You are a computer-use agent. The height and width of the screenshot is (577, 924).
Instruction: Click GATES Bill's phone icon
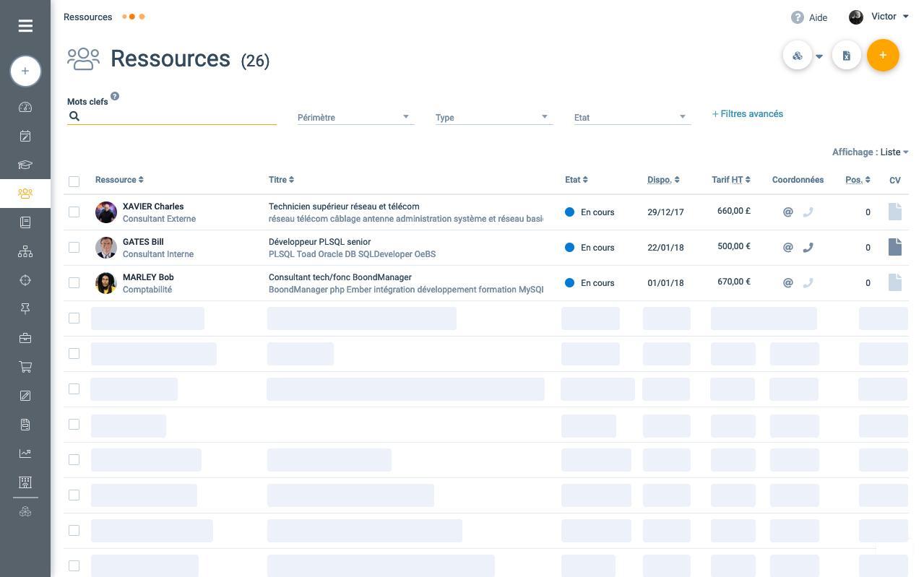tap(808, 247)
